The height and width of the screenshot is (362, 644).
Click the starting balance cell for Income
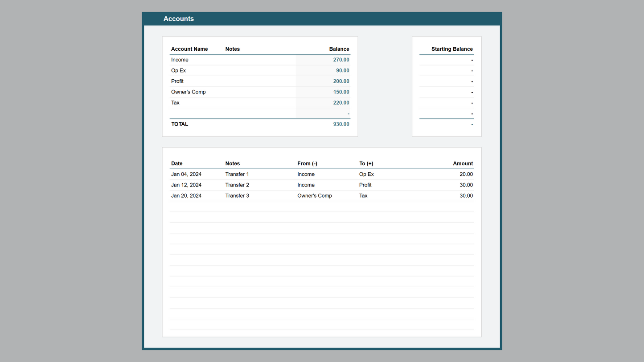tap(447, 60)
